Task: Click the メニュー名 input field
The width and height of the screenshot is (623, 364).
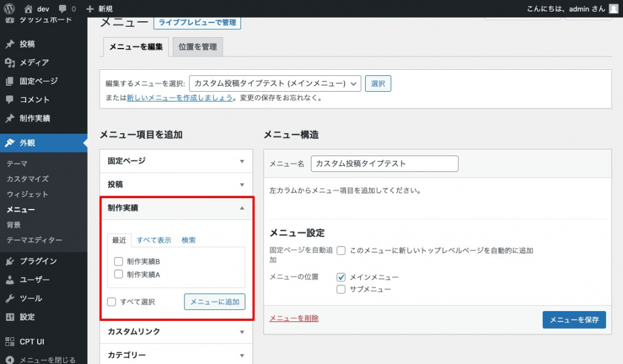Action: [385, 163]
